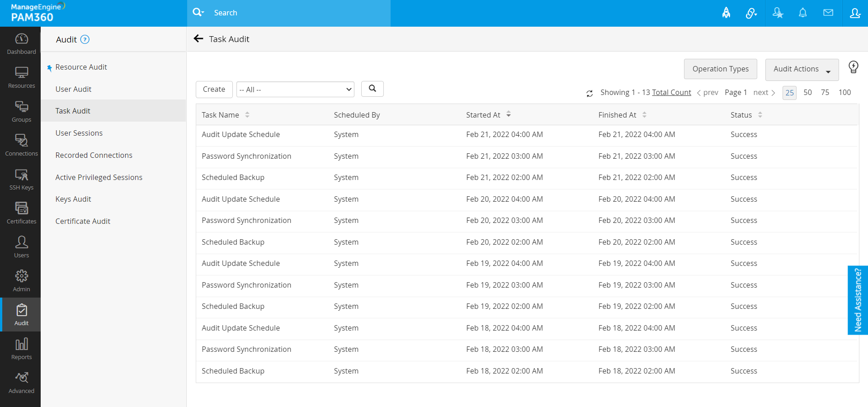Go to SSH Keys section
The height and width of the screenshot is (407, 868).
(21, 180)
